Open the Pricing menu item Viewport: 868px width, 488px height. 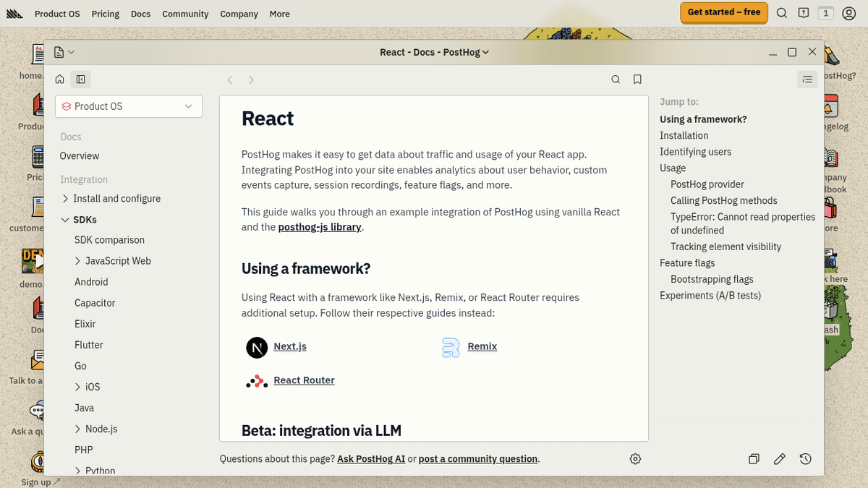tap(106, 14)
